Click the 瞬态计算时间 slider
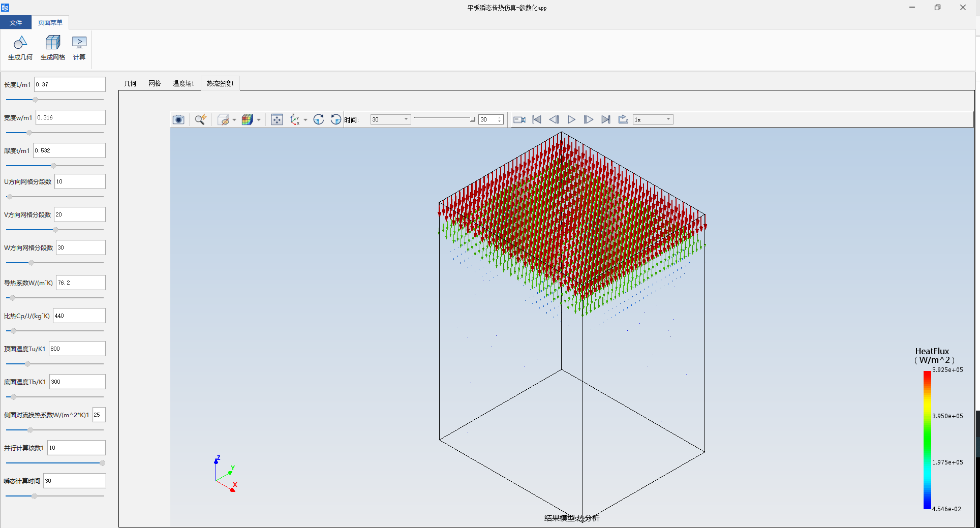This screenshot has height=528, width=980. point(54,496)
